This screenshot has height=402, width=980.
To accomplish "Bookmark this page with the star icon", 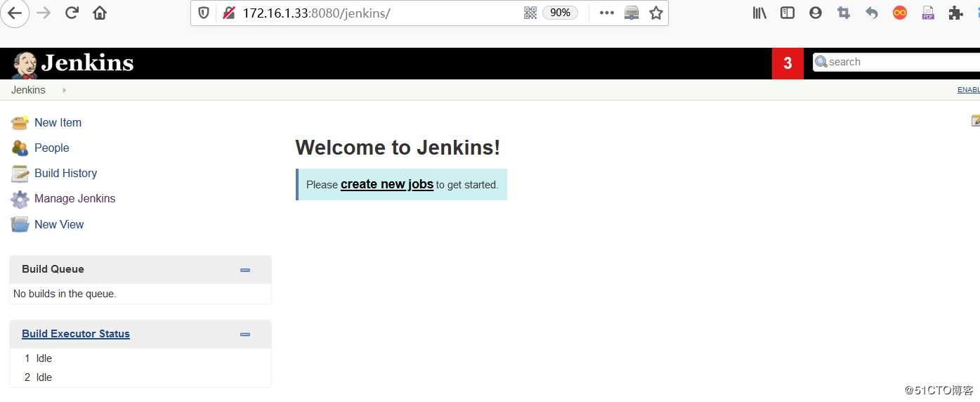I will pos(656,13).
